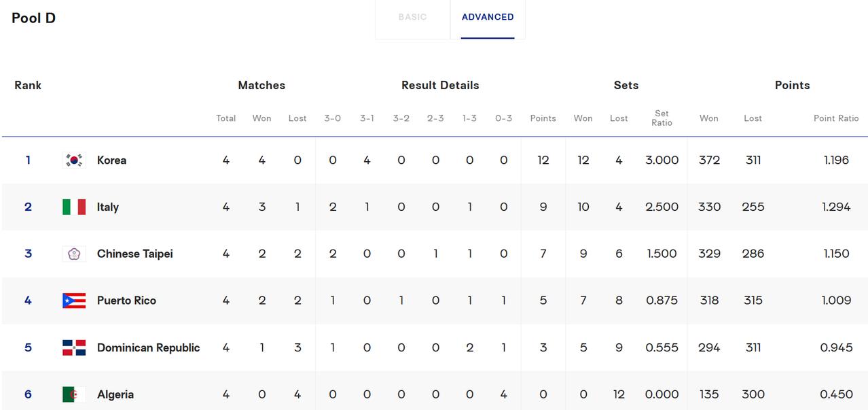Open the Dominican Republic team link

148,347
